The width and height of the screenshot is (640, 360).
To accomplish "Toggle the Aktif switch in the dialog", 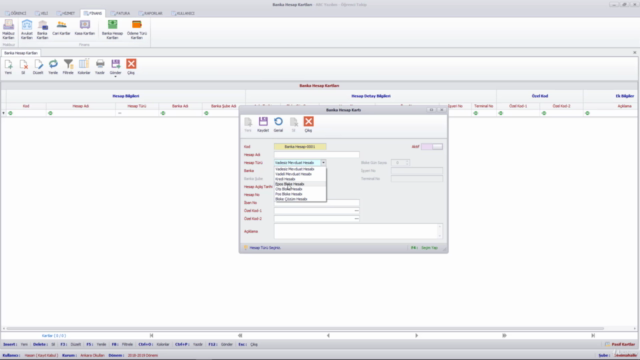I will point(432,147).
